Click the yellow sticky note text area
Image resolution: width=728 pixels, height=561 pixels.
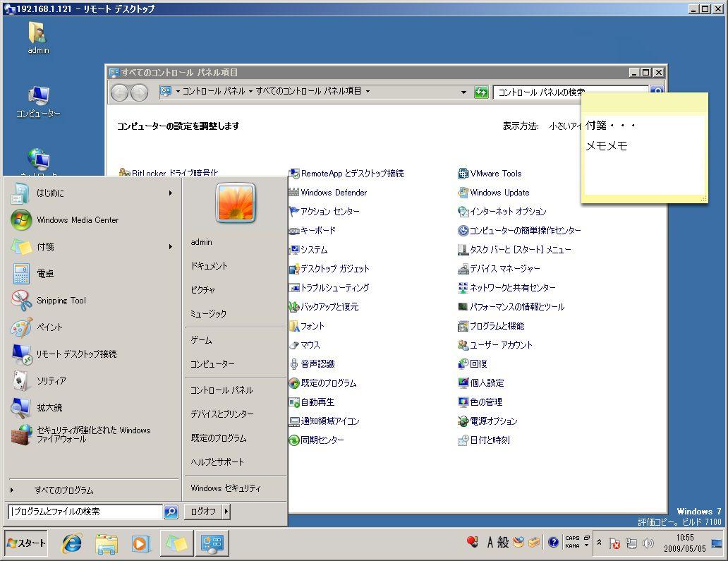pyautogui.click(x=644, y=155)
